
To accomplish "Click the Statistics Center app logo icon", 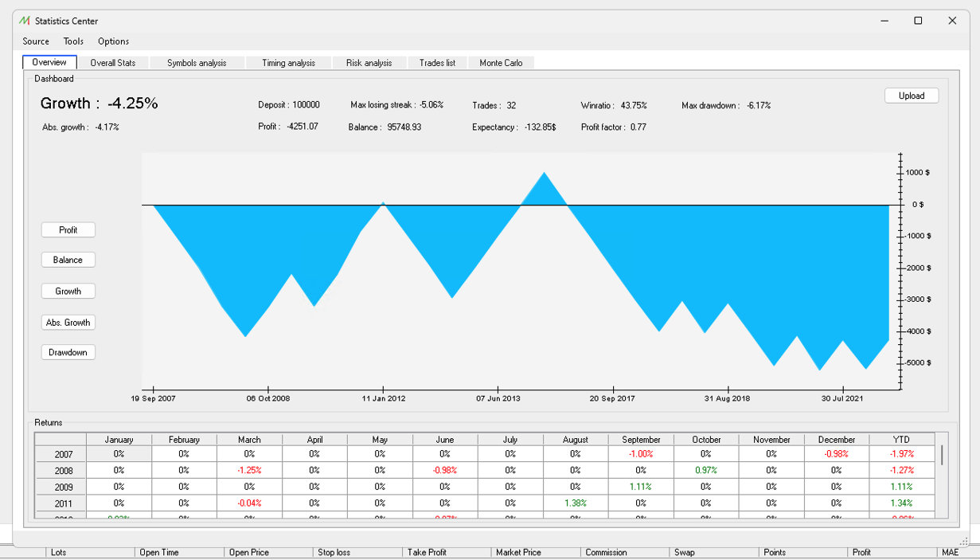I will tap(24, 21).
